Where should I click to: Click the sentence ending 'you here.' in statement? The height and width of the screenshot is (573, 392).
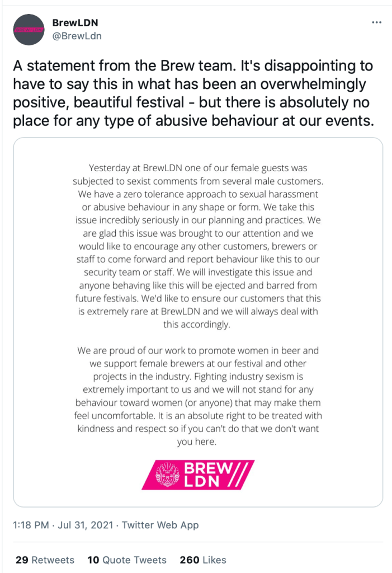198,428
